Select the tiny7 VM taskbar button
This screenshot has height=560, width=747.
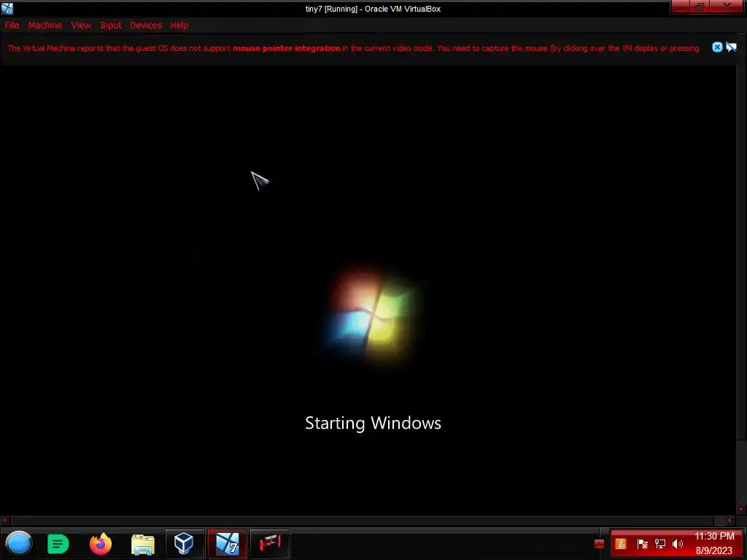[x=228, y=543]
